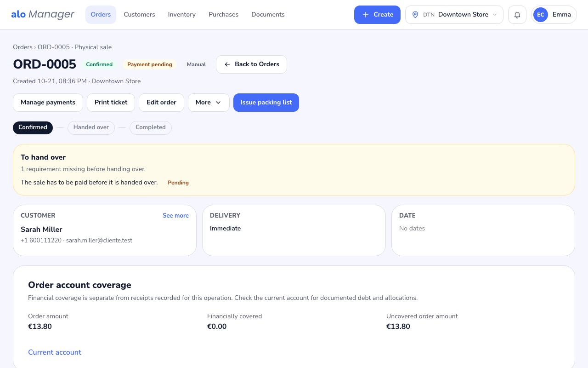
Task: Click the EC user avatar
Action: 541,15
